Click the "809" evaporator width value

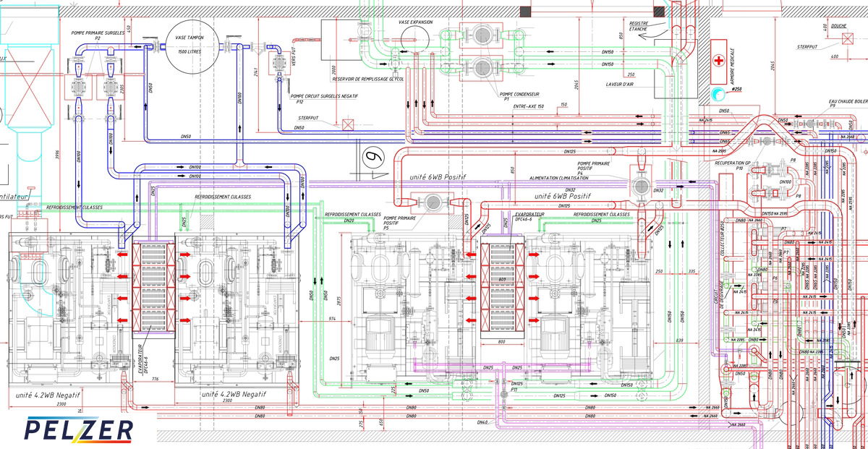(x=501, y=279)
